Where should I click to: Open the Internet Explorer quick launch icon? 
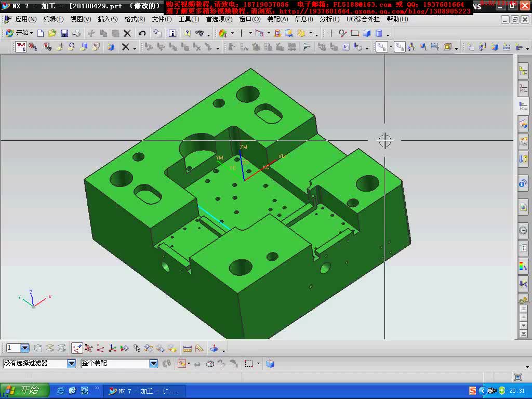pyautogui.click(x=60, y=391)
